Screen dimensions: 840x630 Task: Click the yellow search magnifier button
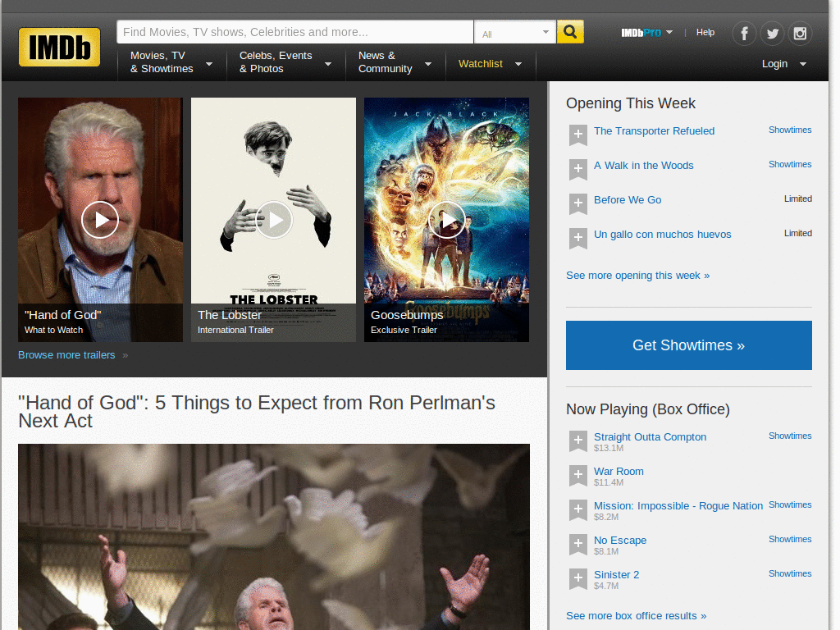pyautogui.click(x=570, y=32)
